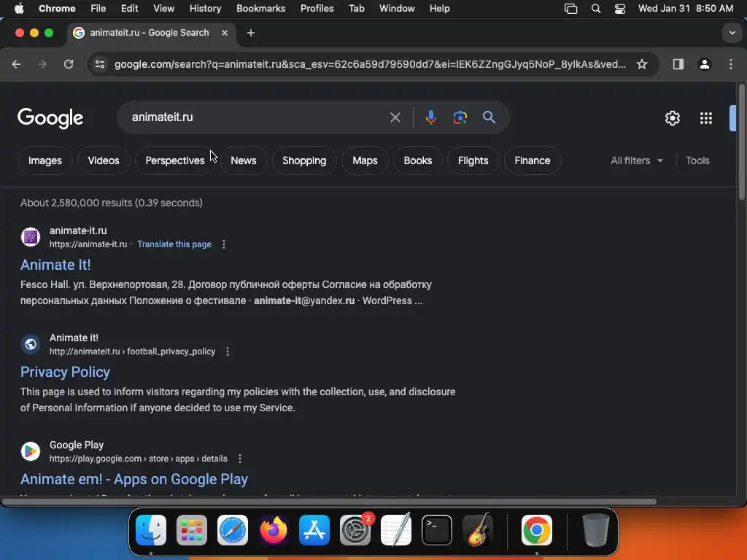This screenshot has height=560, width=747.
Task: Switch to Shopping results
Action: tap(304, 160)
